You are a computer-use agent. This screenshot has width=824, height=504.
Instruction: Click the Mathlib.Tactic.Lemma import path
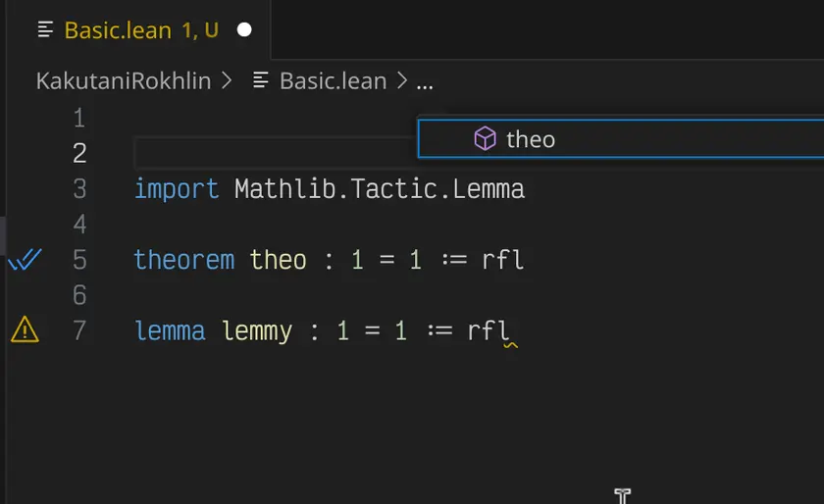tap(380, 188)
